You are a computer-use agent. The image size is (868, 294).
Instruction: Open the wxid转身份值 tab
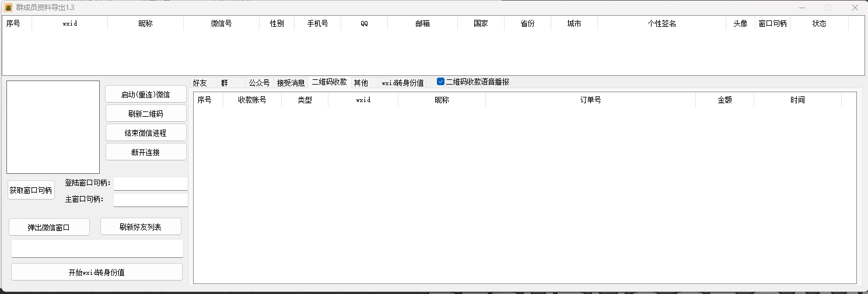[x=402, y=83]
